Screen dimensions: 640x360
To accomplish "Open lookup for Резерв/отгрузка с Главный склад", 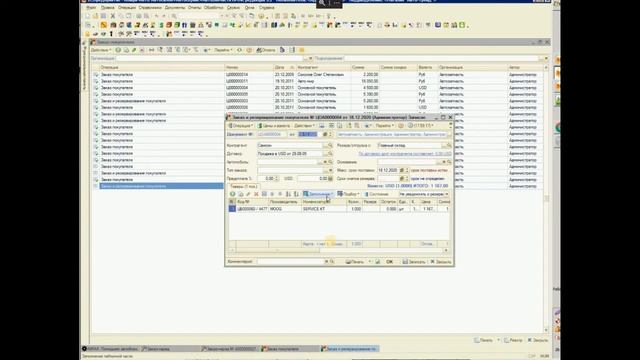I will (449, 145).
